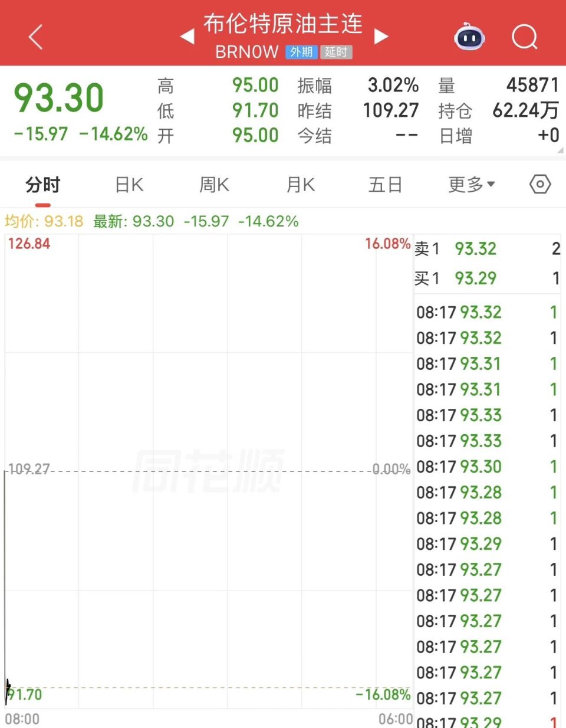The image size is (566, 728).
Task: Switch to the 日K daily chart tab
Action: pos(128,184)
